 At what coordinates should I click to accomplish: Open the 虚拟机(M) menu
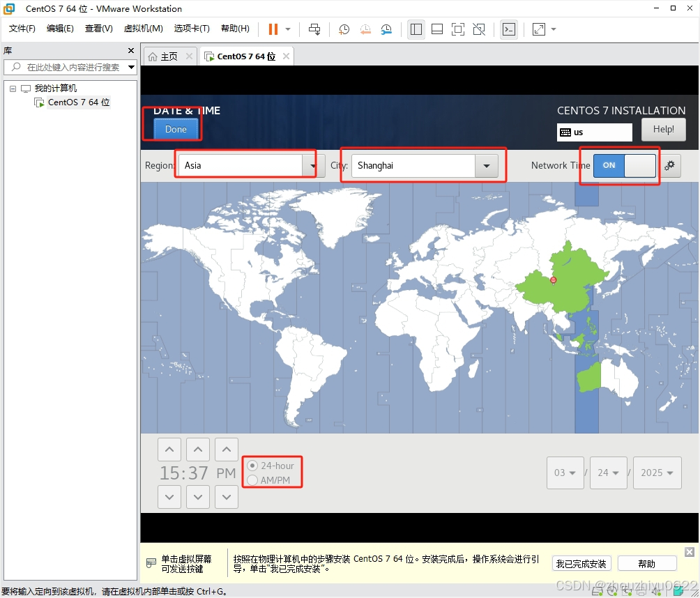[143, 29]
